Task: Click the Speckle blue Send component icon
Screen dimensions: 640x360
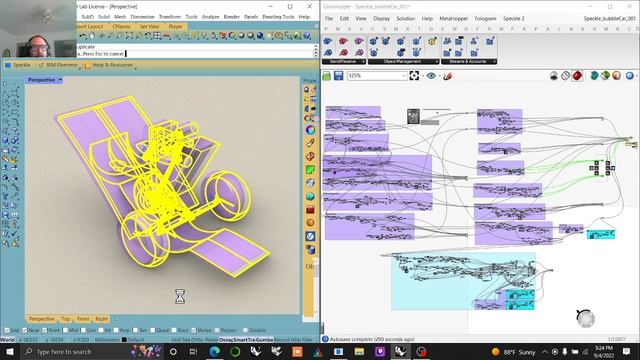Action: (328, 41)
